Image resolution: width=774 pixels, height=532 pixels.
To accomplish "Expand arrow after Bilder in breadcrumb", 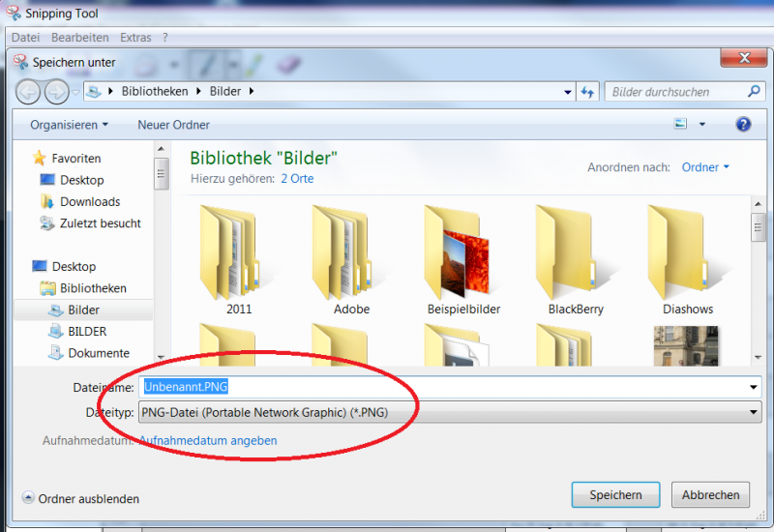I will [252, 91].
